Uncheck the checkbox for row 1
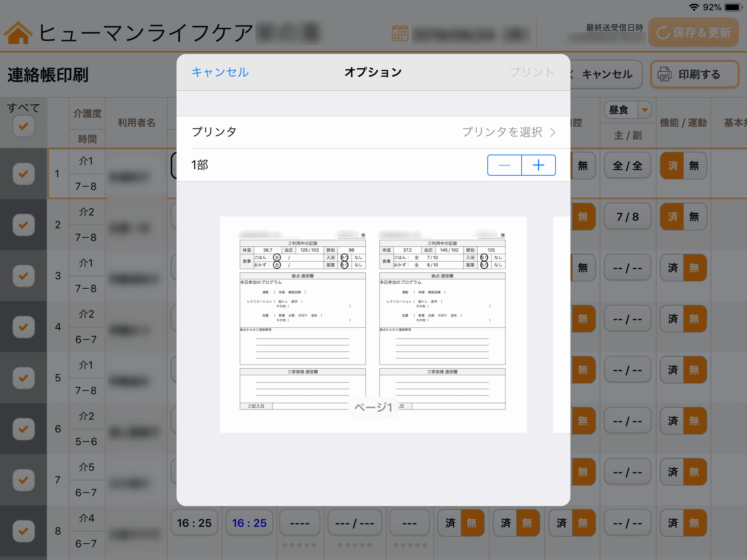This screenshot has width=747, height=560. point(23,174)
